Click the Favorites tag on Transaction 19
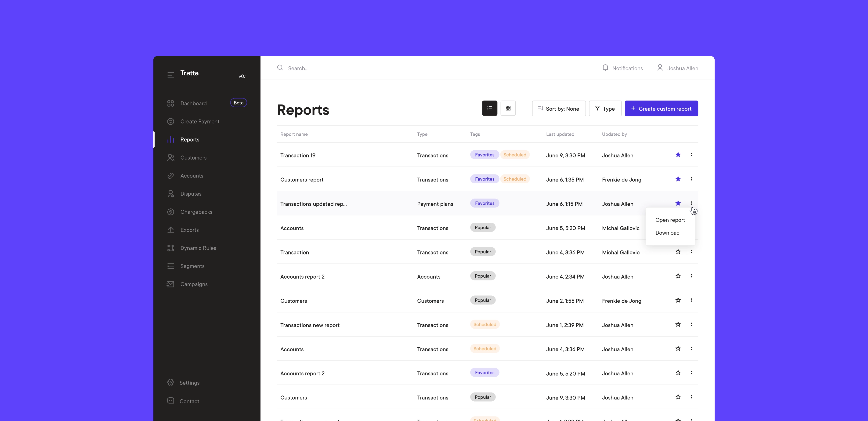 pos(485,155)
